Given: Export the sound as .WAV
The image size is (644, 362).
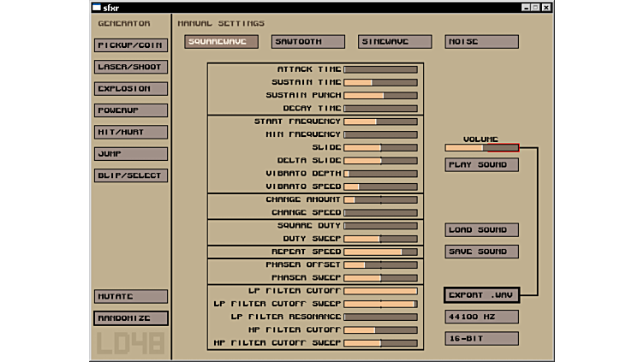Looking at the screenshot, I should tap(481, 295).
